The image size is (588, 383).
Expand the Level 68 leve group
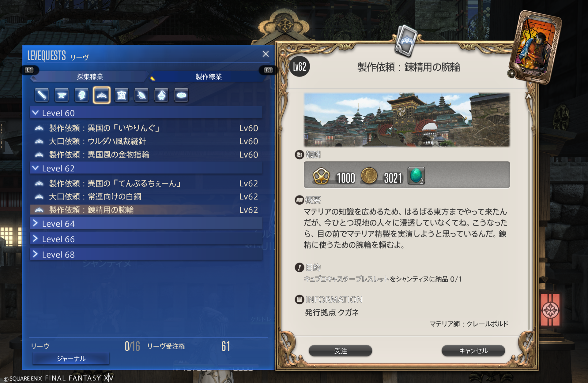tap(146, 254)
